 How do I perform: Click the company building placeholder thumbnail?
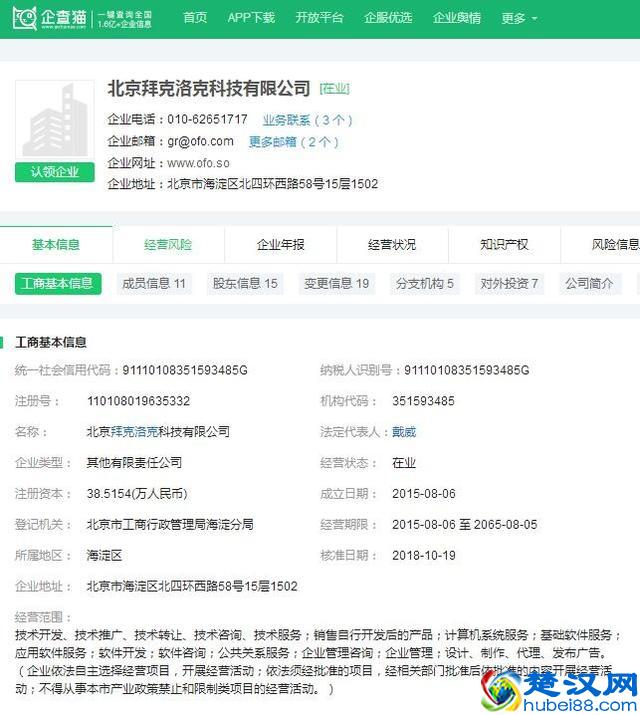pos(55,120)
